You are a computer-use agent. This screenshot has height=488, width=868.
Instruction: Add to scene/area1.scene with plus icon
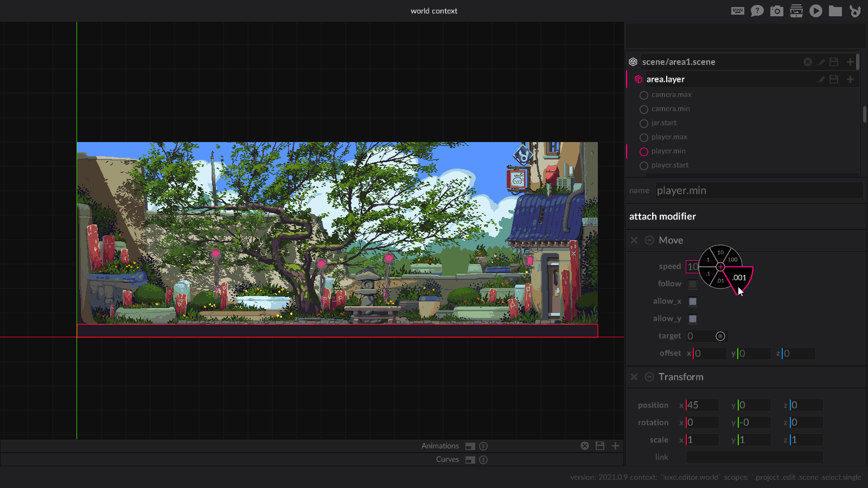click(850, 62)
